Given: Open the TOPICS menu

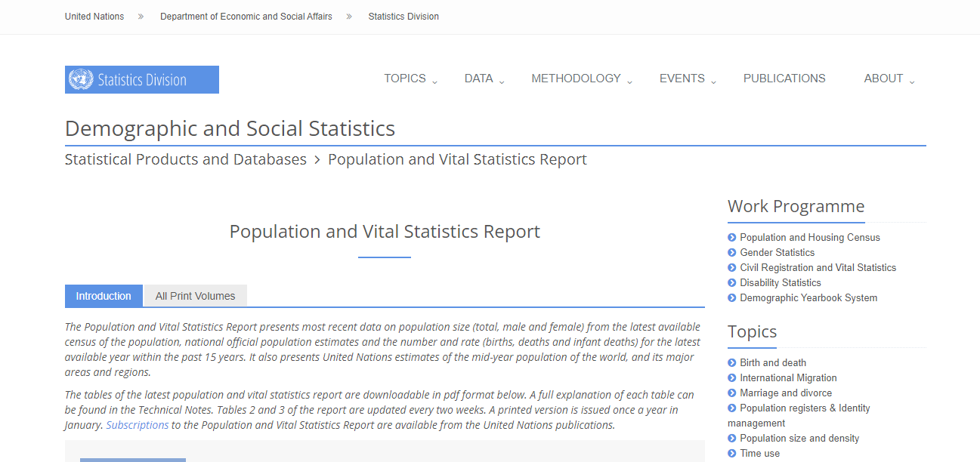Looking at the screenshot, I should (x=405, y=79).
